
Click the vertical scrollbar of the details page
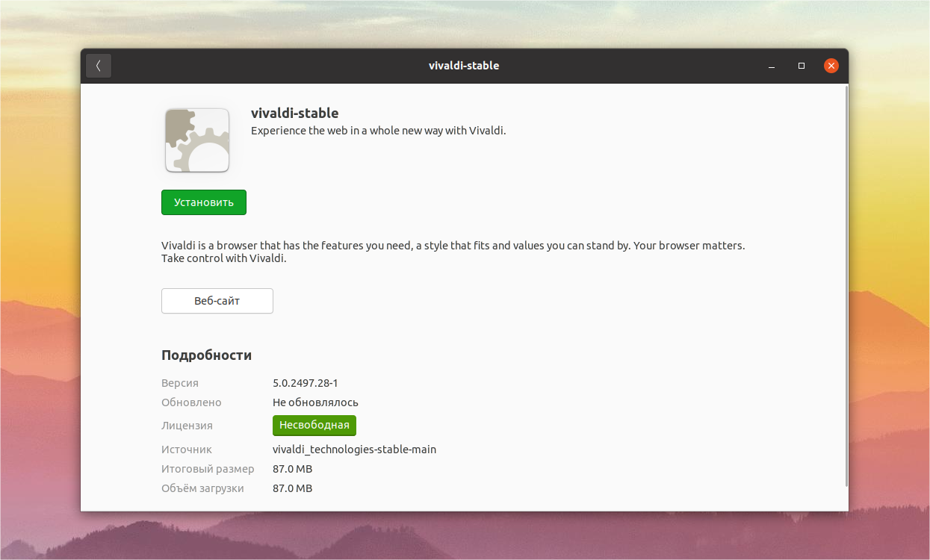click(x=846, y=287)
